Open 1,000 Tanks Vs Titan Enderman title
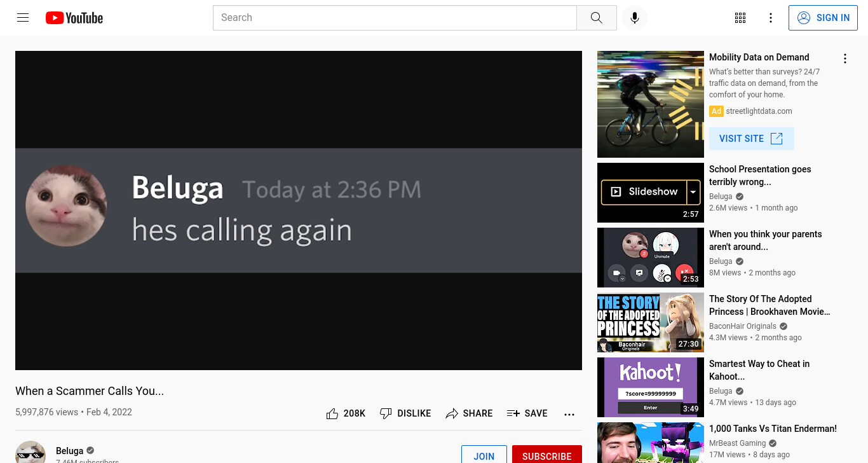 [x=773, y=429]
